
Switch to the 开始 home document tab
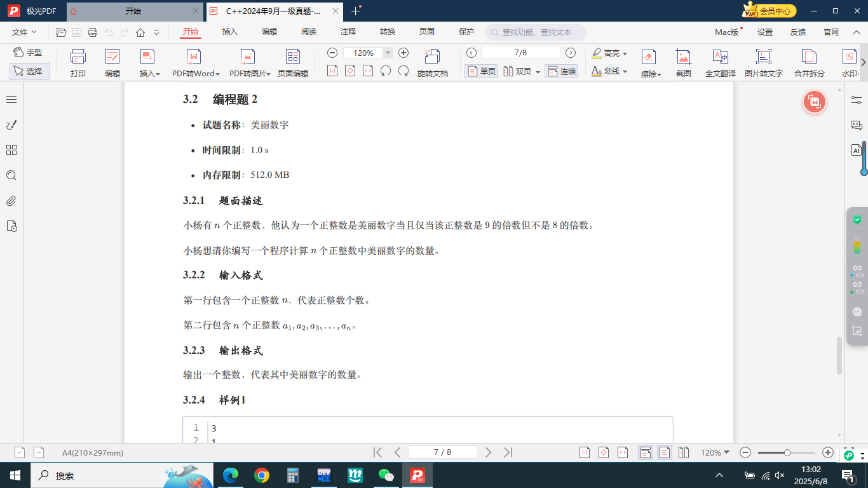(133, 11)
